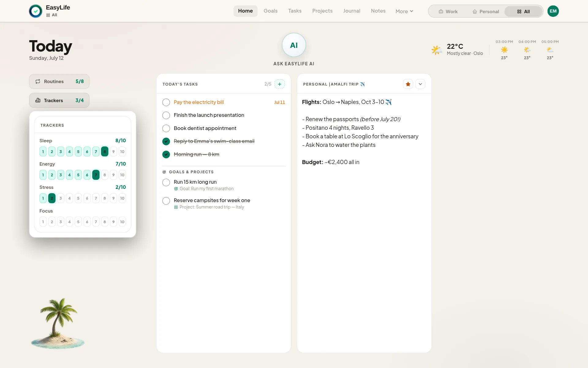Set Sleep tracker to 9
The height and width of the screenshot is (368, 588).
(113, 151)
